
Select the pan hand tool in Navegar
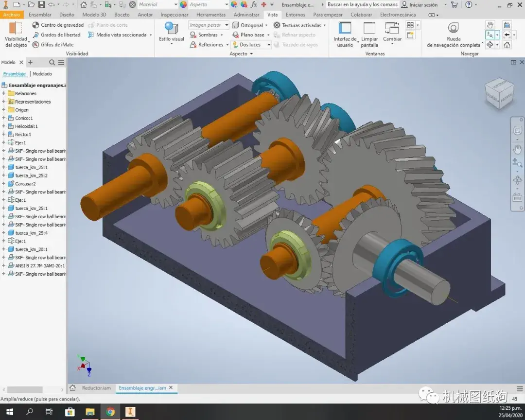[x=490, y=25]
